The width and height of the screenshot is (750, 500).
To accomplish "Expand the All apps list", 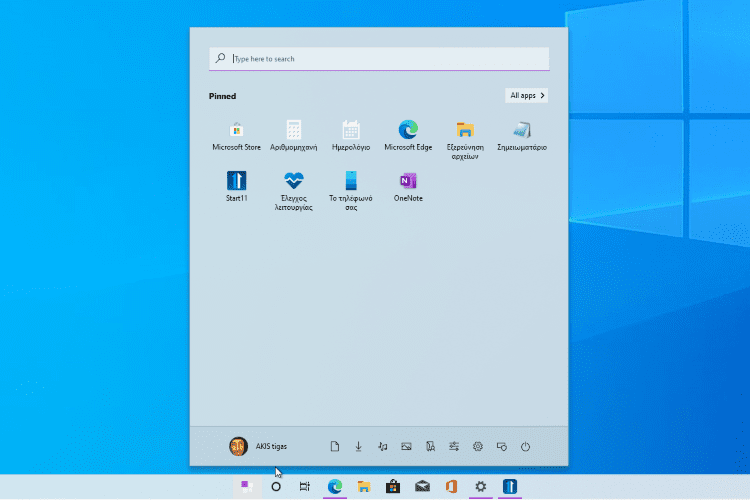I will click(x=526, y=96).
